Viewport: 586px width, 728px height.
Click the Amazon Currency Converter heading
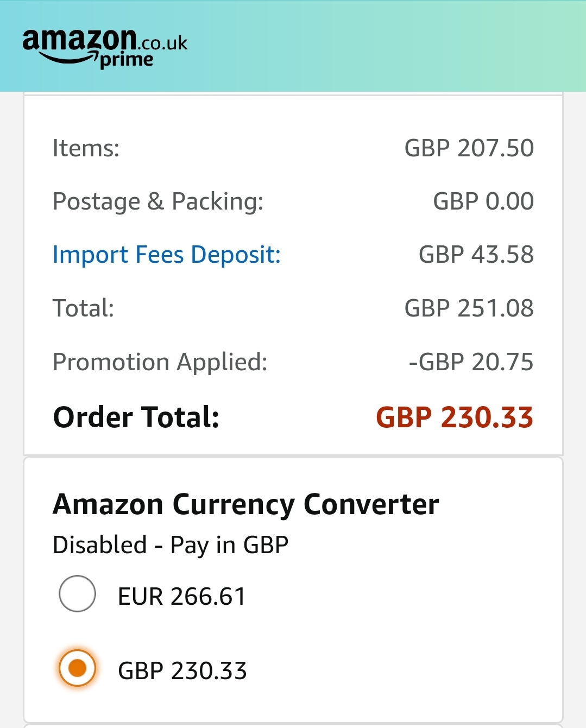[x=245, y=504]
